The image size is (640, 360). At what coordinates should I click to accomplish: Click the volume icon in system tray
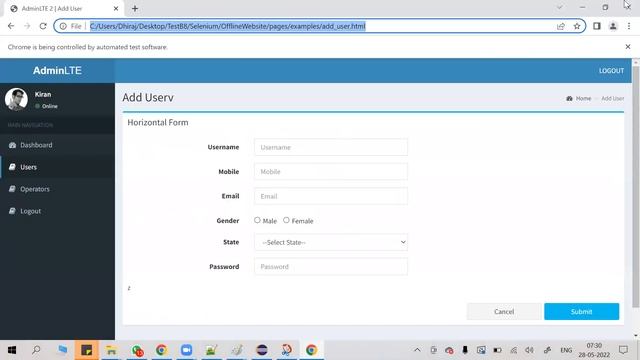coord(529,350)
